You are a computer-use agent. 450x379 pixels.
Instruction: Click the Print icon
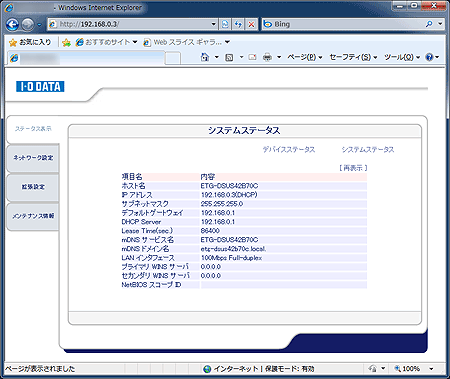pyautogui.click(x=267, y=57)
